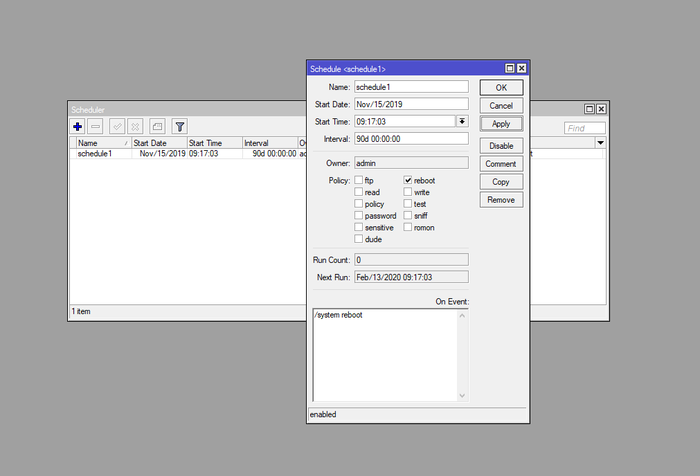
Task: Sort by the Start Time column header
Action: (214, 143)
